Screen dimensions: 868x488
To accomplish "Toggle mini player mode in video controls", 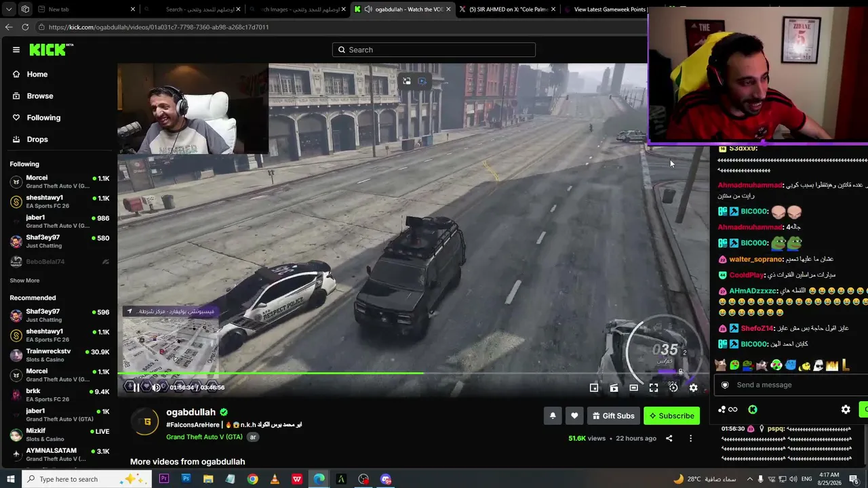I will (x=594, y=388).
